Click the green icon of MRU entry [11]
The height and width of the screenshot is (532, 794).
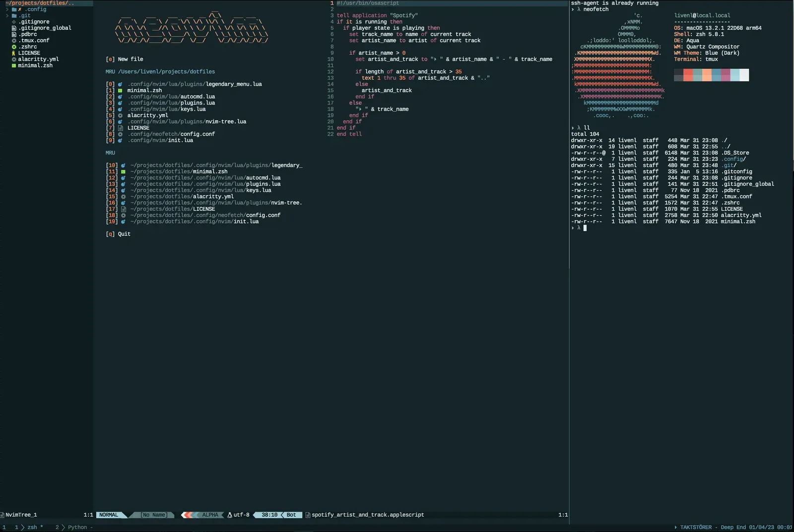click(x=123, y=172)
